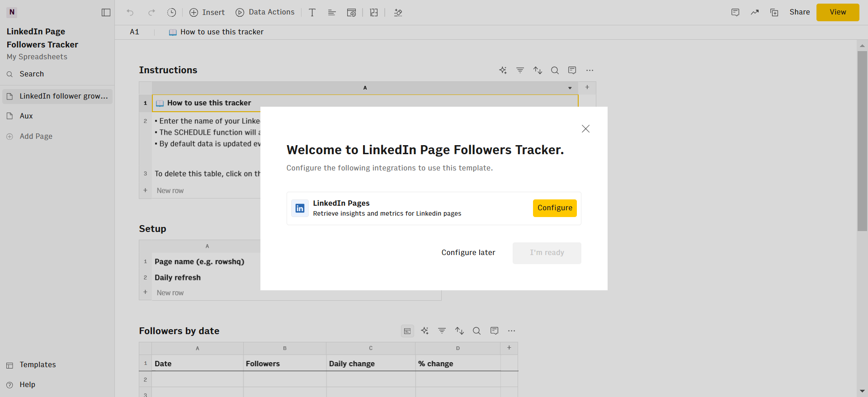Open the text format T icon

point(312,13)
